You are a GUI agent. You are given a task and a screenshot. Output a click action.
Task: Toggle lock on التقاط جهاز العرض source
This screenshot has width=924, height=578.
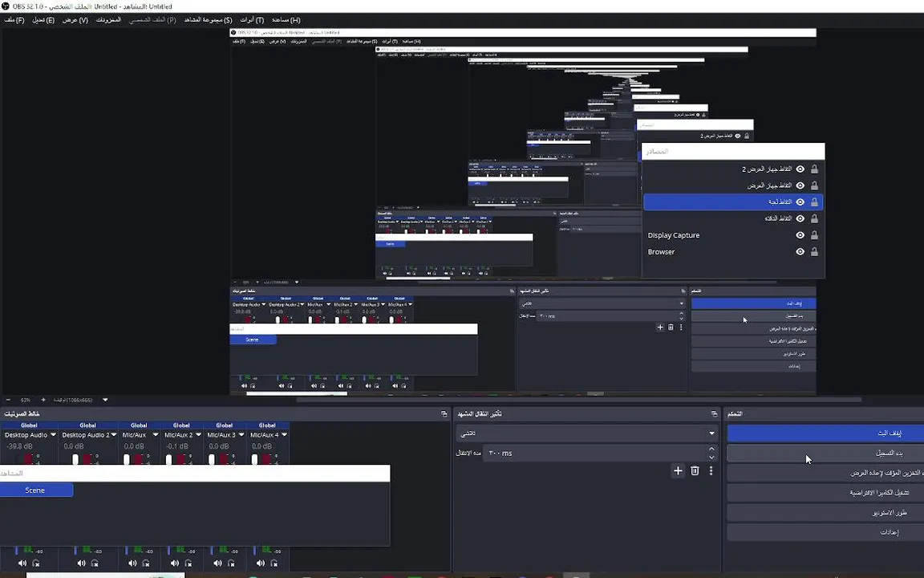click(814, 185)
